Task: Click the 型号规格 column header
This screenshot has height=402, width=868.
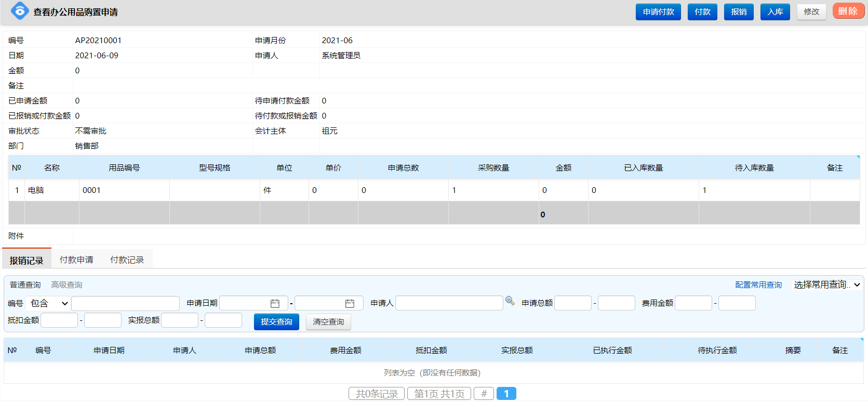Action: pyautogui.click(x=215, y=167)
